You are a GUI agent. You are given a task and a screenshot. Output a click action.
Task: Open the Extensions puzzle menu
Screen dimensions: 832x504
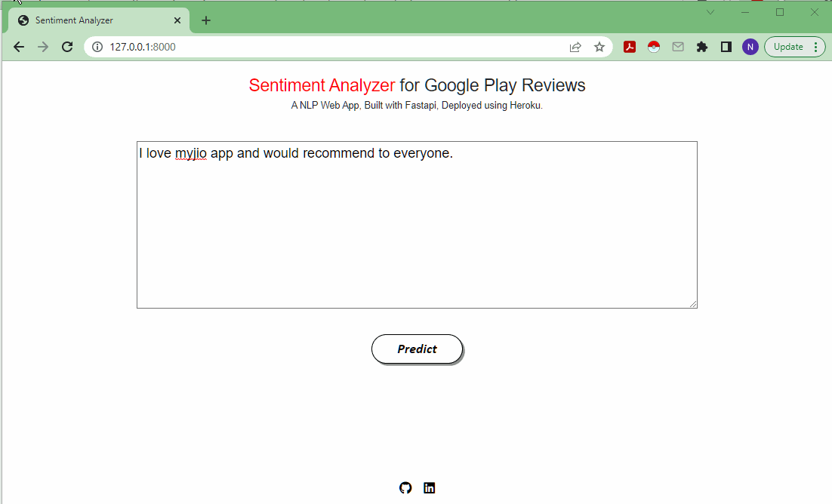tap(702, 47)
